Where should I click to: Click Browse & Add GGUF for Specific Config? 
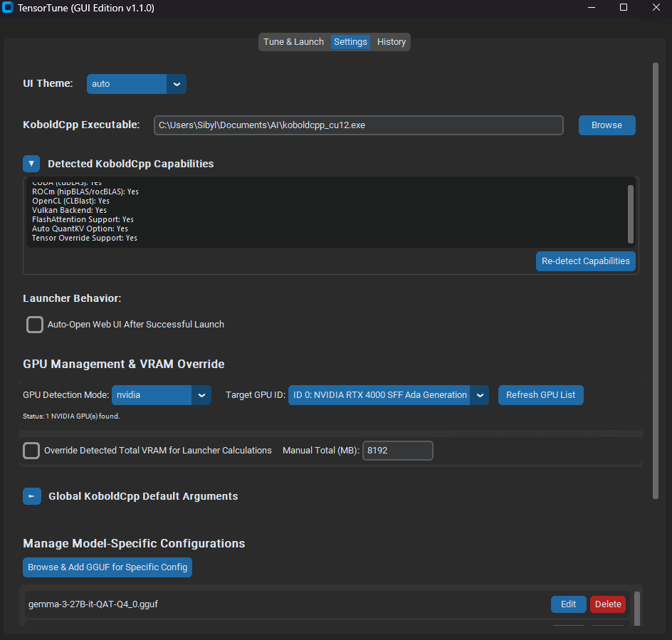(107, 567)
